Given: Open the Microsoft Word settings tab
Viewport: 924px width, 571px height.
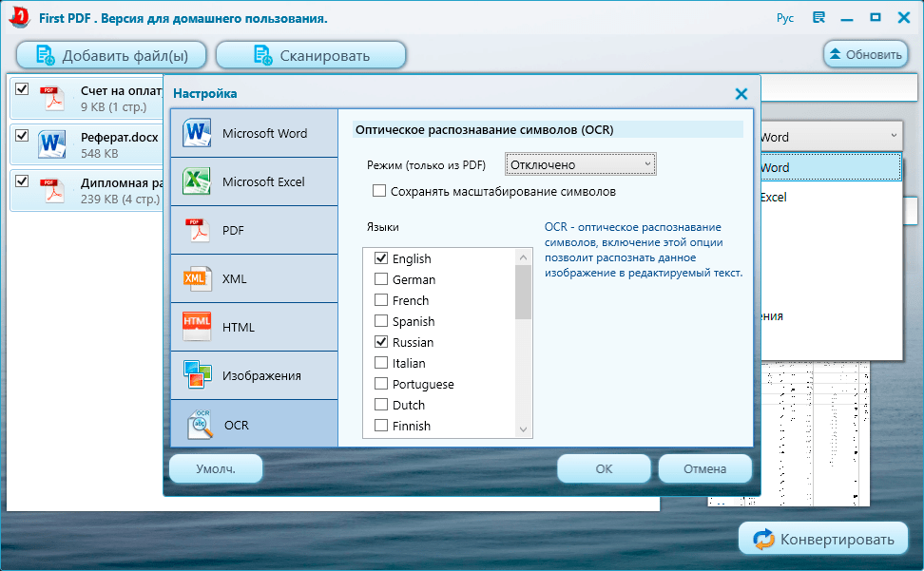Looking at the screenshot, I should pyautogui.click(x=254, y=133).
